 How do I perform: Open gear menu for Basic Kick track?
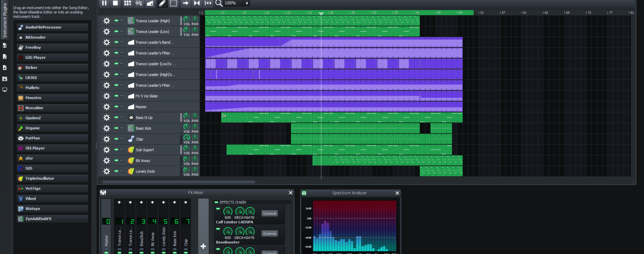106,128
